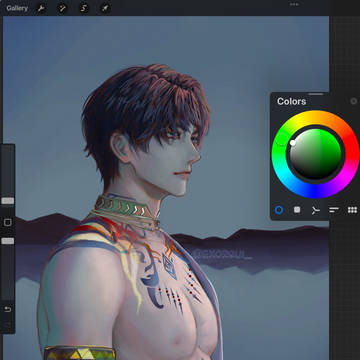Redo the last action
The width and height of the screenshot is (360, 360).
(8, 325)
